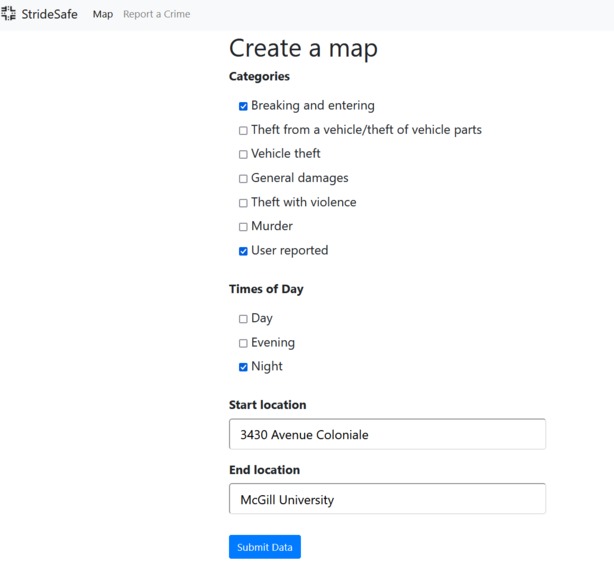Click the End location label

tap(264, 470)
